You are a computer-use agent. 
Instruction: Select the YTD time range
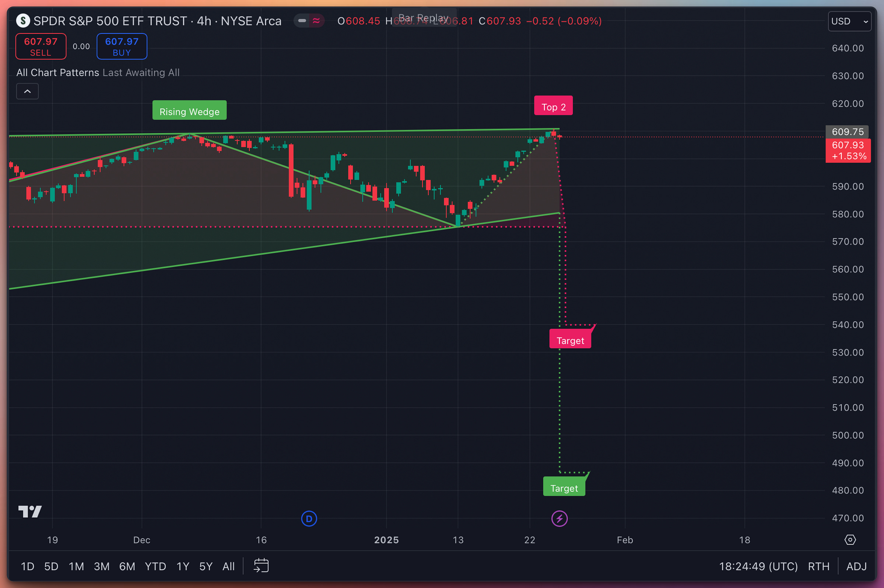point(155,566)
